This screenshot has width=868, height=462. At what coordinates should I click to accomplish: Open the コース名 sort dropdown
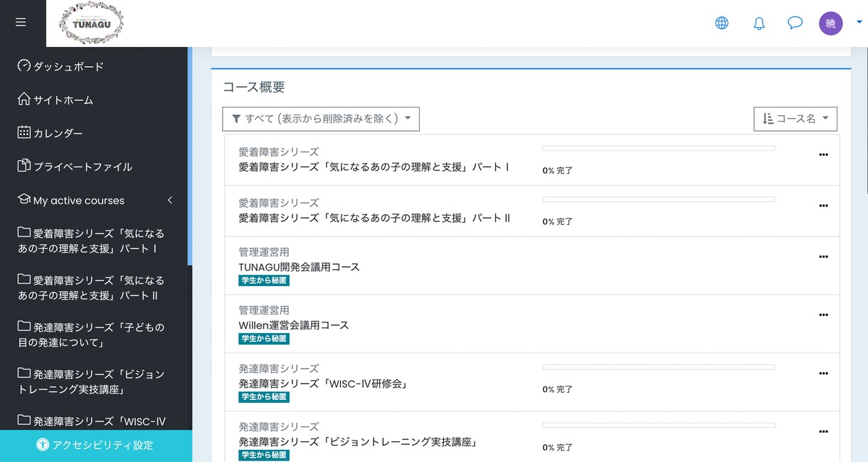click(x=795, y=119)
